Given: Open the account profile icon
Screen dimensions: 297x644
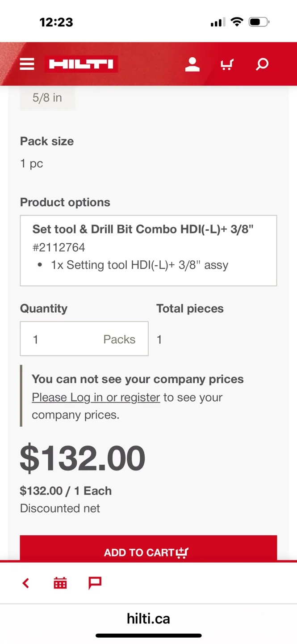Looking at the screenshot, I should click(192, 64).
